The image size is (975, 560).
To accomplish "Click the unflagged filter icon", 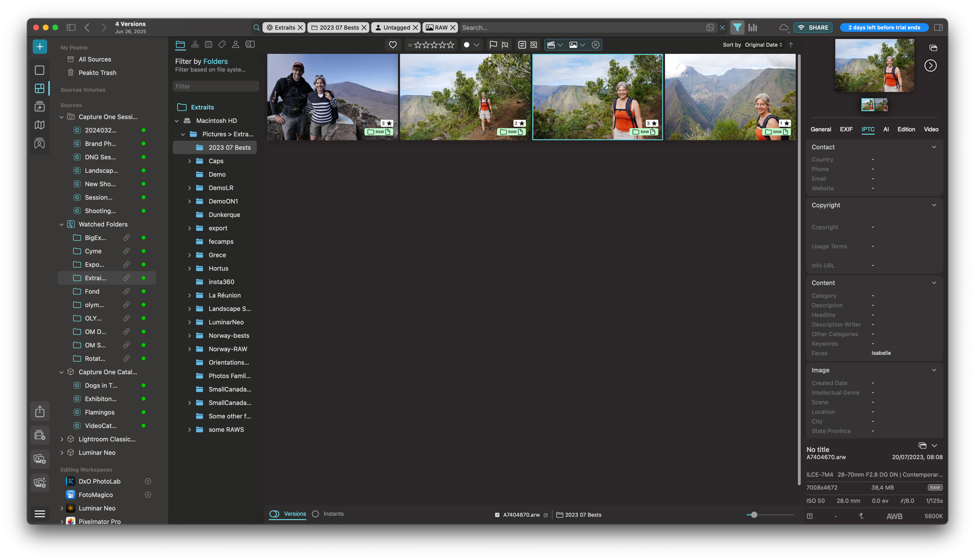I will click(505, 45).
